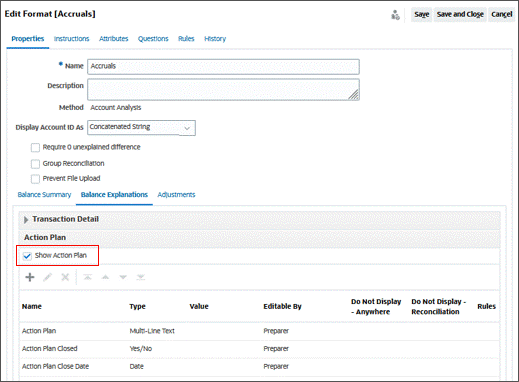
Task: Click the Account Analysis method text
Action: [x=116, y=108]
